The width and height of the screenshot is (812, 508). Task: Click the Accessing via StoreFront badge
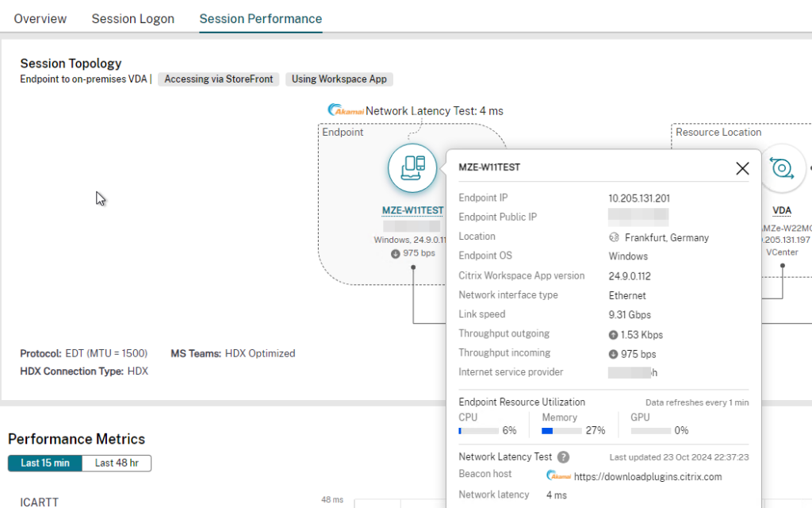click(x=218, y=79)
